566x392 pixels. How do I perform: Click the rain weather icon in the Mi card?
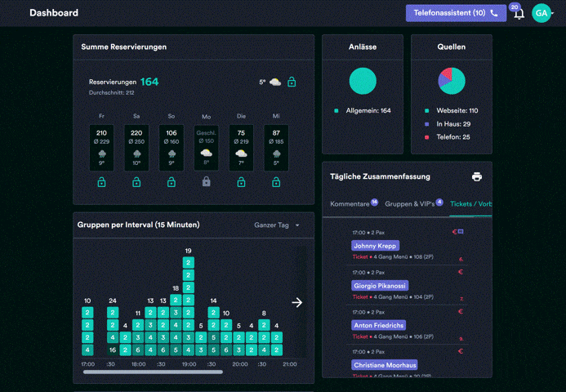(x=276, y=154)
